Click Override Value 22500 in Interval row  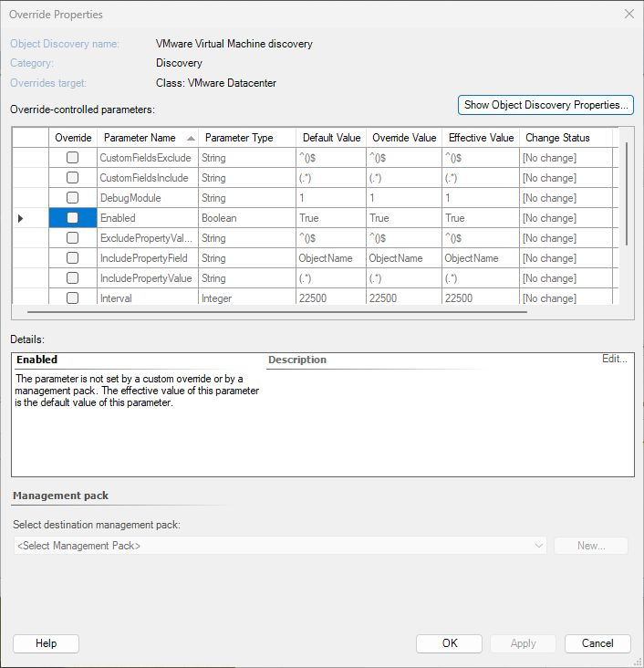[x=404, y=297]
